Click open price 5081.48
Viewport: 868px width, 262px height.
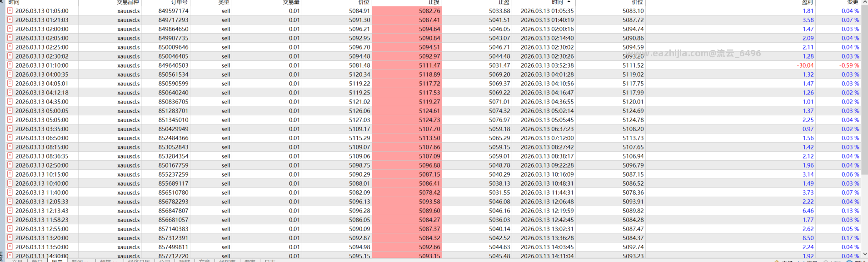pyautogui.click(x=359, y=65)
